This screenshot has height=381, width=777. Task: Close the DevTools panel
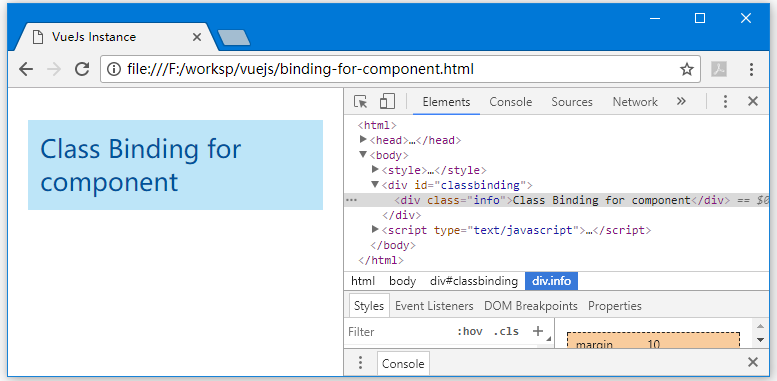[x=753, y=102]
